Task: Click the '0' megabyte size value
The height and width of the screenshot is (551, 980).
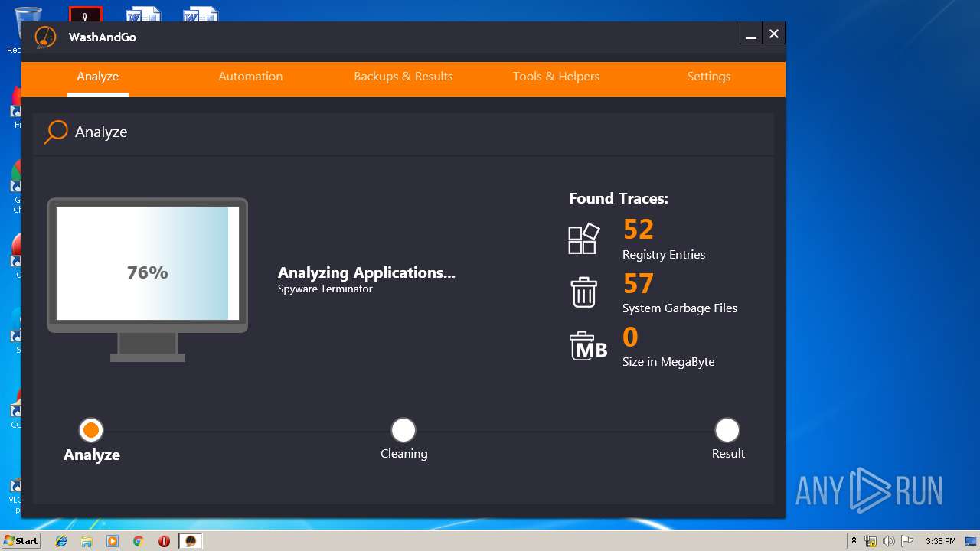Action: [x=630, y=337]
